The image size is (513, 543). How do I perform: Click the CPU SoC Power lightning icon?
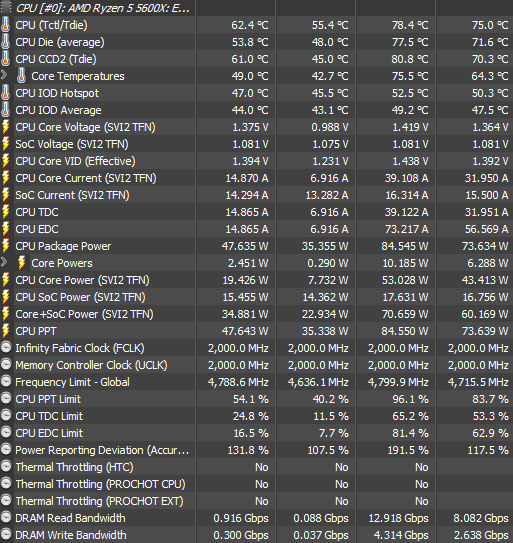(5, 296)
